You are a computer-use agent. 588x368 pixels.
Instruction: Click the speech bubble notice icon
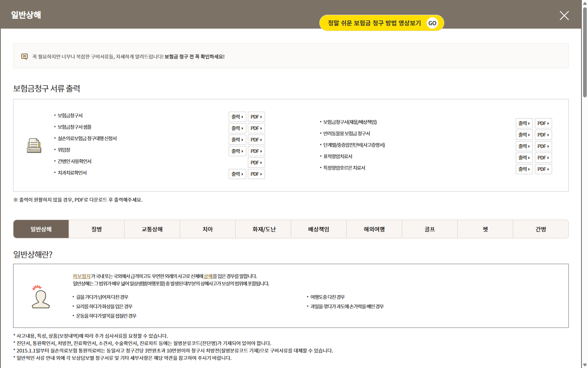pos(24,56)
